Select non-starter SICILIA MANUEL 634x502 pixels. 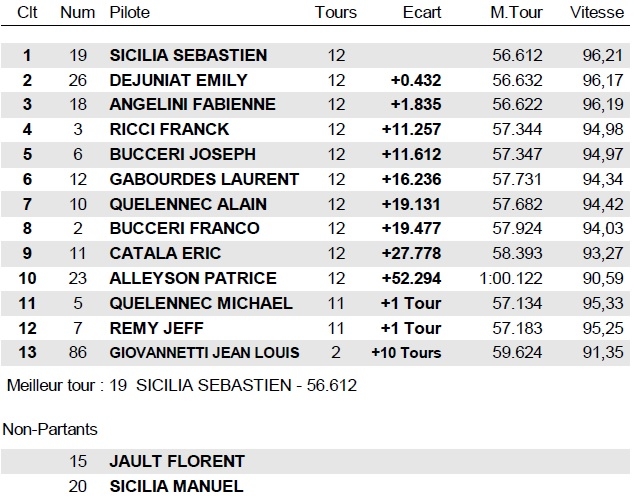click(x=176, y=487)
